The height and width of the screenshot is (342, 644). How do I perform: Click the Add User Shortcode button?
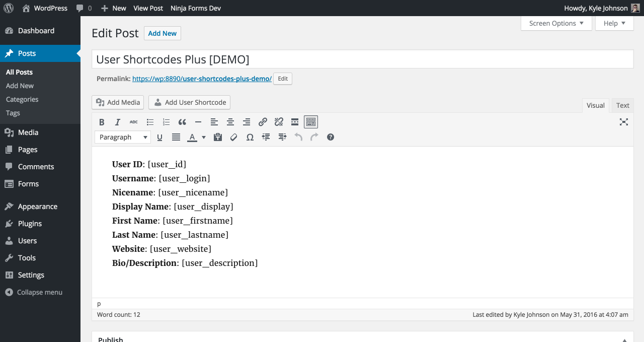(x=189, y=102)
